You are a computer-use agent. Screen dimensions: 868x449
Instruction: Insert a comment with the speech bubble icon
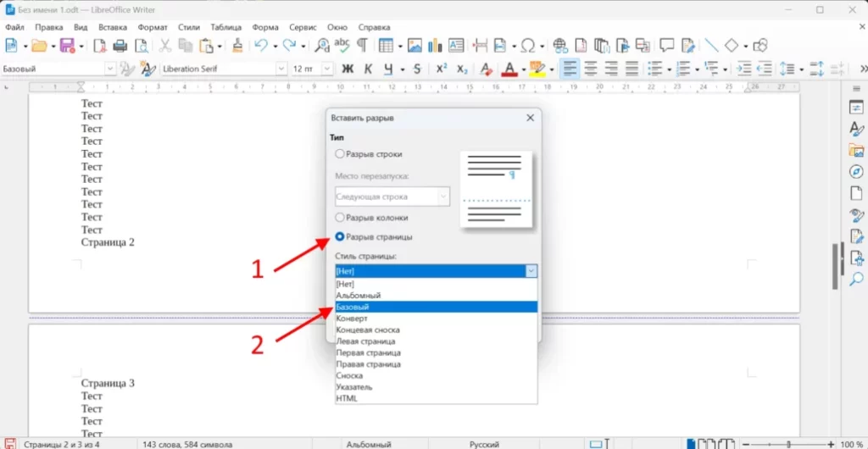pos(667,46)
